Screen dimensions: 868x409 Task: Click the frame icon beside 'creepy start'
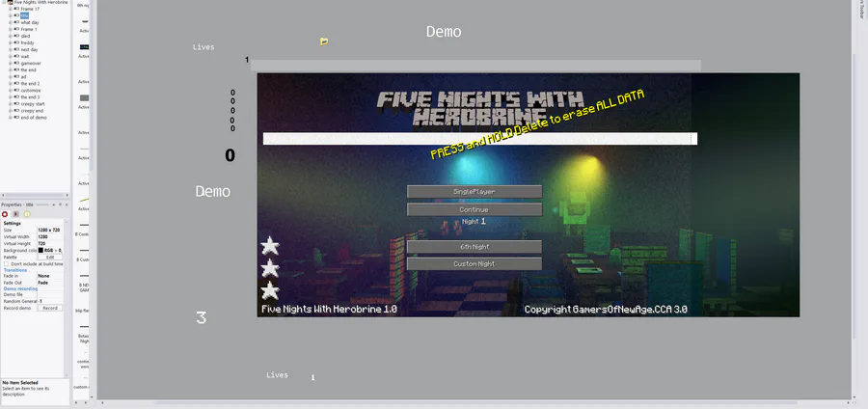(x=16, y=103)
